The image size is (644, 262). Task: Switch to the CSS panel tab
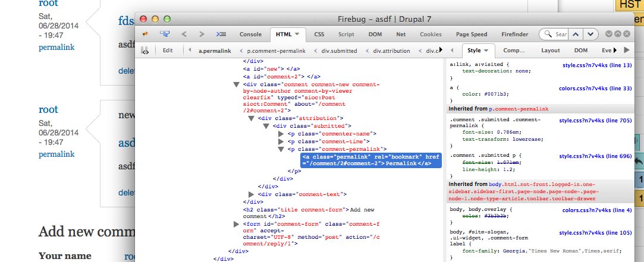pyautogui.click(x=319, y=34)
